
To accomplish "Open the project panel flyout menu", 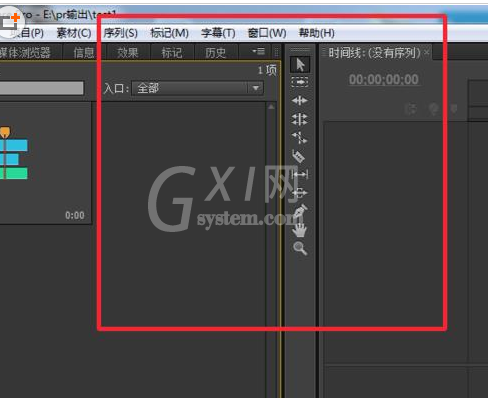I will (259, 51).
